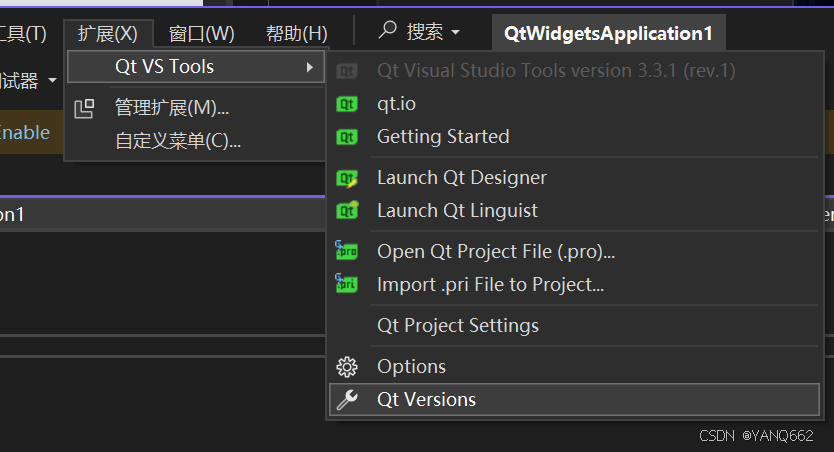The height and width of the screenshot is (452, 834).
Task: Click the Qt Designer launch icon
Action: pos(347,178)
